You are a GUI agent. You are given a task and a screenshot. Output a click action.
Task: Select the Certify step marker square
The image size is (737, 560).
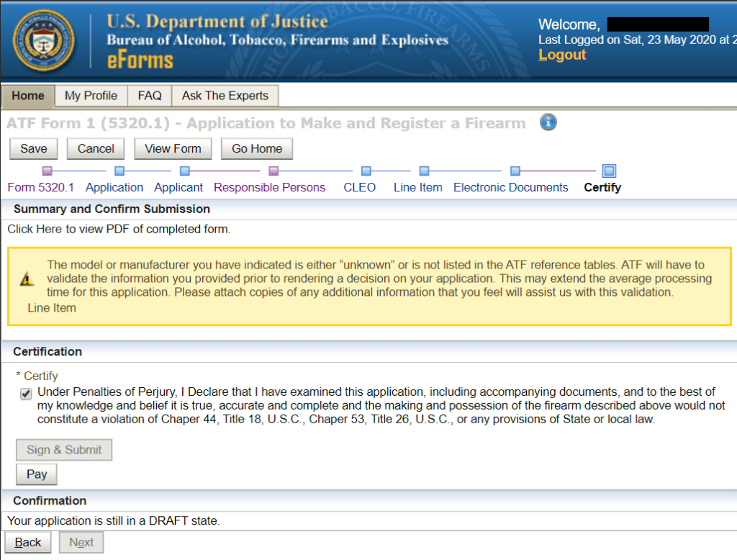pyautogui.click(x=609, y=171)
